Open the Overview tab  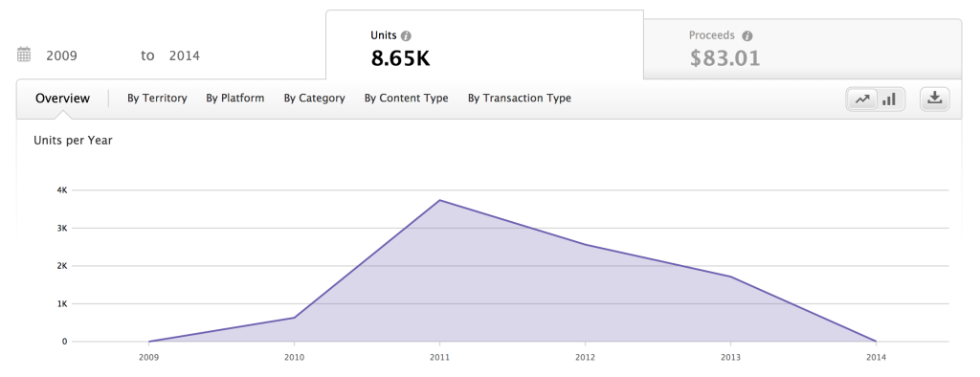tap(62, 99)
